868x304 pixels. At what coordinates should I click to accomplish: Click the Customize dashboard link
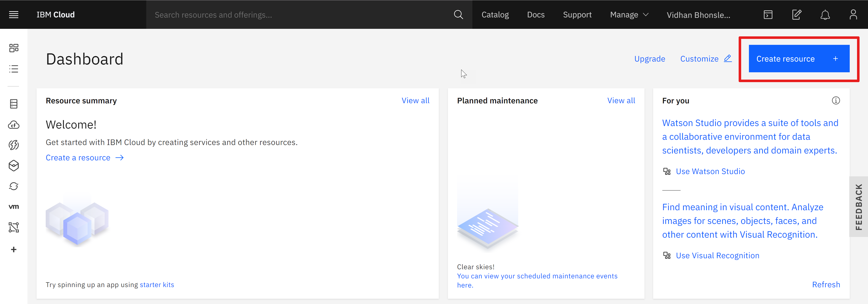point(706,59)
